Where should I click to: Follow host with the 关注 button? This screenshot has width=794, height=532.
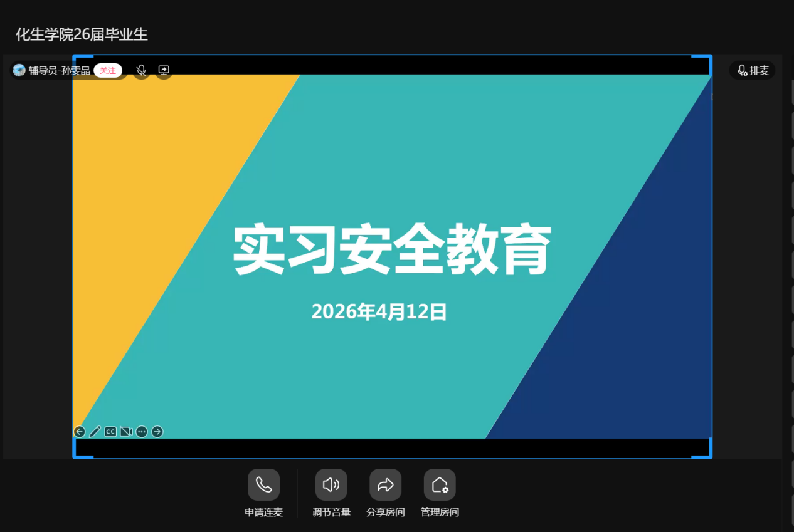(x=108, y=70)
